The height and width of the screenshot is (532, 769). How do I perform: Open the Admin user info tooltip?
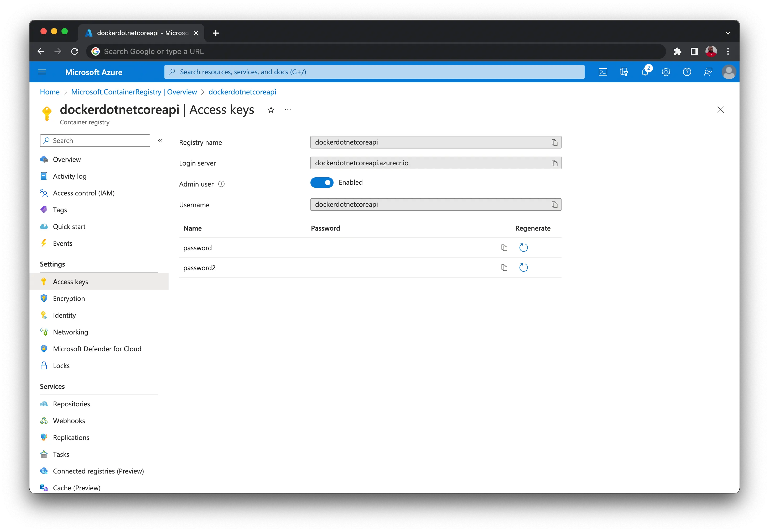[x=221, y=184]
